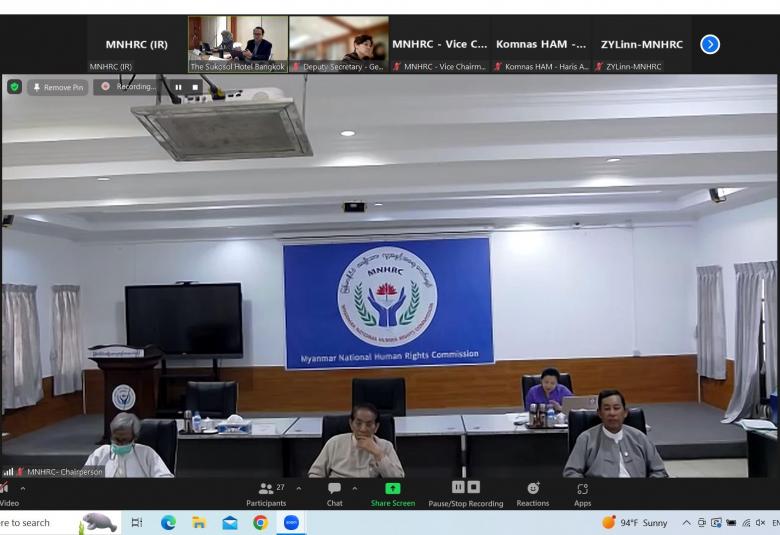Click the green encryption shield icon
Image resolution: width=780 pixels, height=535 pixels.
(x=14, y=87)
